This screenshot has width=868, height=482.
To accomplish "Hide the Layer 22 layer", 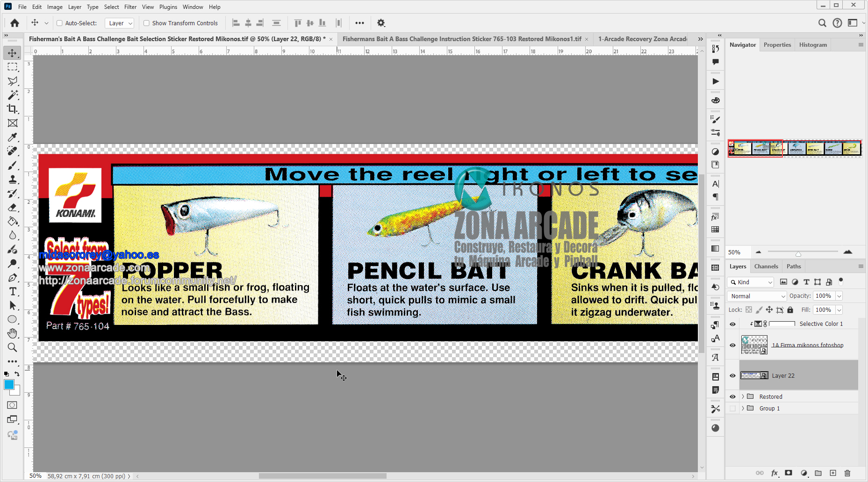I will pos(732,375).
